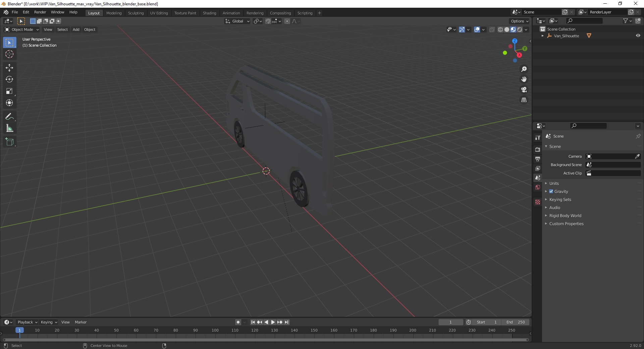Jump to the last frame
This screenshot has height=349, width=644.
click(x=286, y=322)
